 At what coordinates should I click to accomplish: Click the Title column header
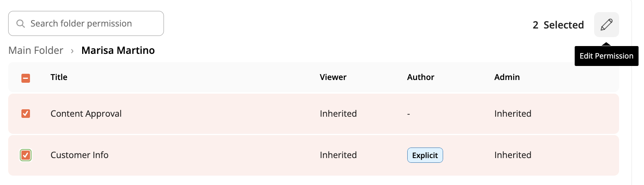(59, 77)
